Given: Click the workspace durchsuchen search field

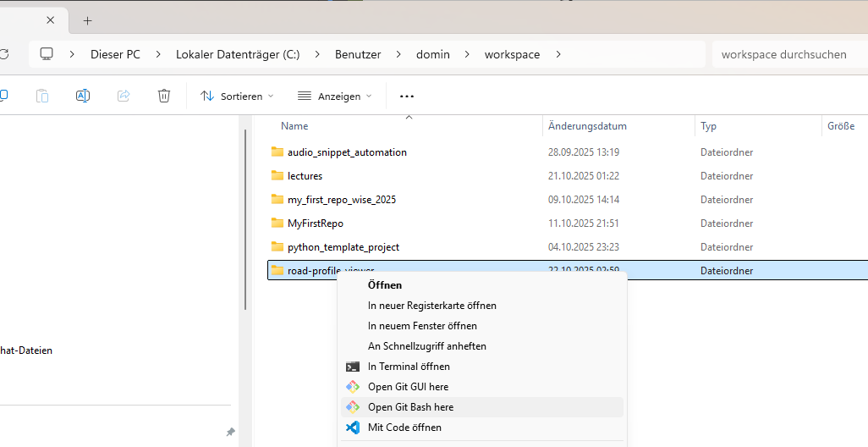Looking at the screenshot, I should pos(790,54).
